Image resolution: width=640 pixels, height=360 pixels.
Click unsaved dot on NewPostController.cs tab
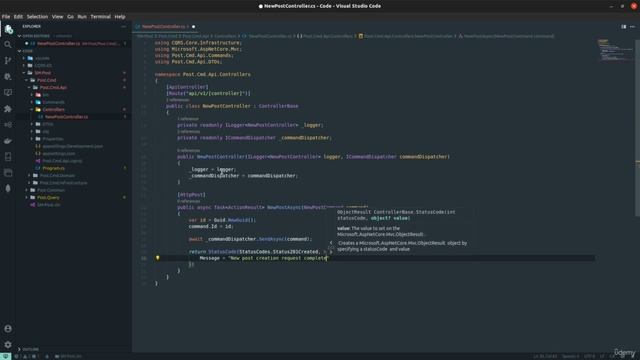point(193,27)
